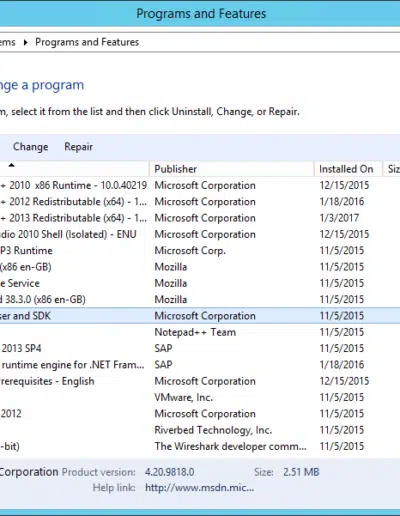Screen dimensions: 400x516
Task: Select the 2010 x86 Runtime 10.0.40219 row
Action: pos(200,185)
